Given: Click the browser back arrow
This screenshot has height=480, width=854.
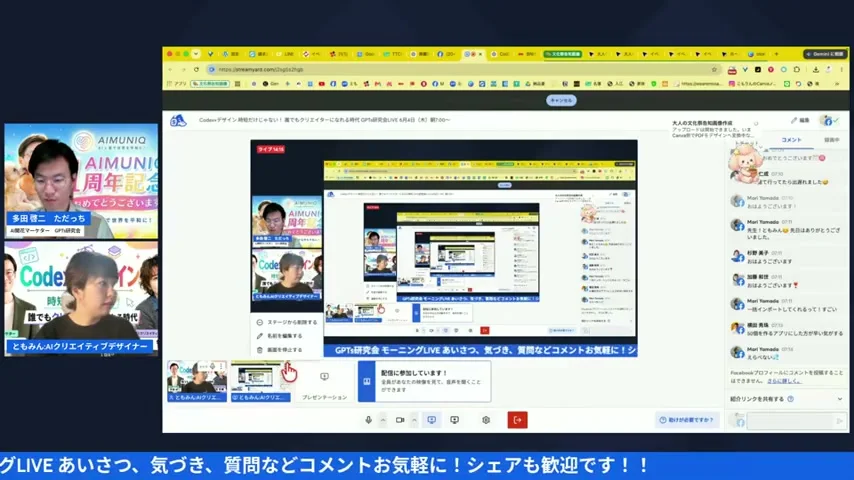Looking at the screenshot, I should [170, 70].
